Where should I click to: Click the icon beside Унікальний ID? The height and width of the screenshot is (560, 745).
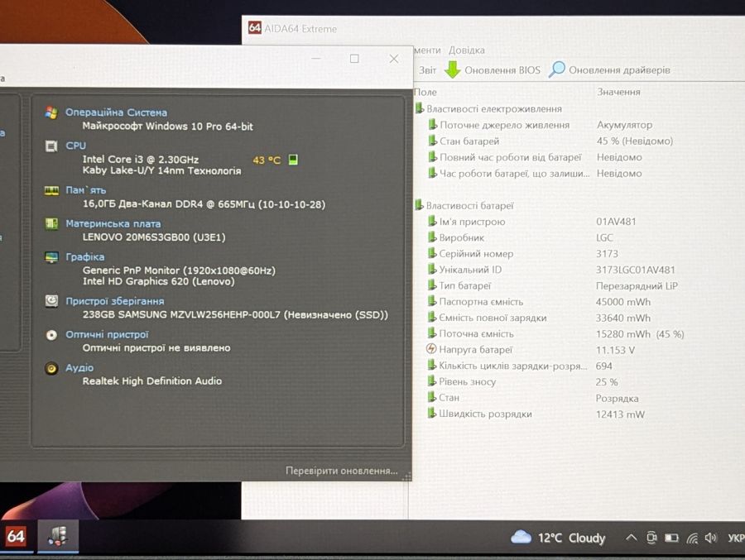[431, 269]
